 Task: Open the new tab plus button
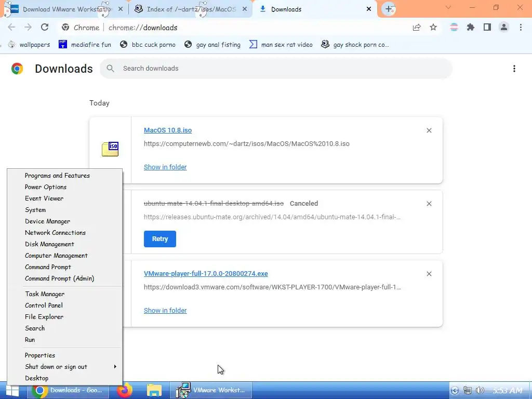[x=389, y=9]
